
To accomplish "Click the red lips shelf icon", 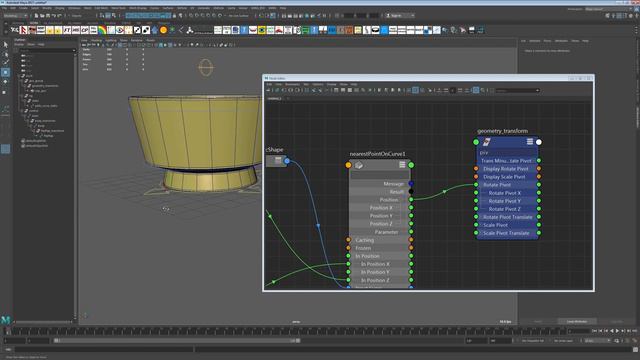I will tap(253, 30).
